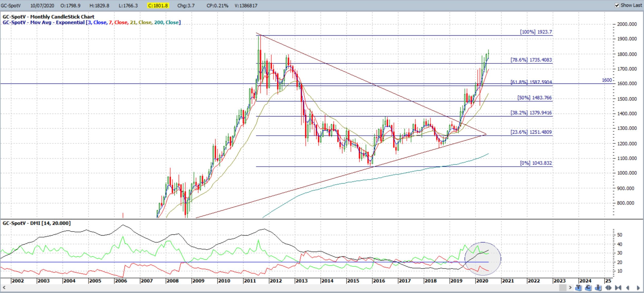This screenshot has width=644, height=293.
Task: Click the [23.6%] 1251.4809 Fibonacci label
Action: coord(531,132)
